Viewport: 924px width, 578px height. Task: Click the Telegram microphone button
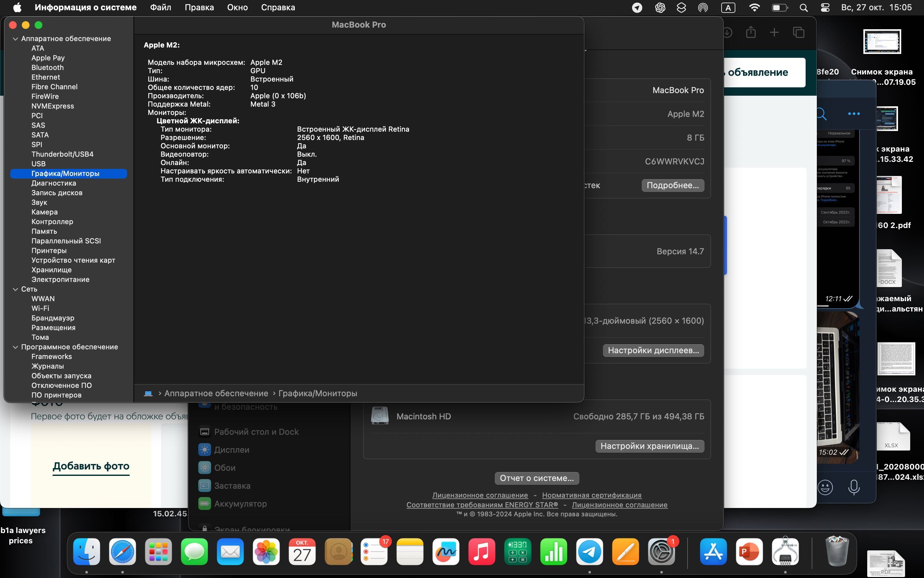pos(854,487)
